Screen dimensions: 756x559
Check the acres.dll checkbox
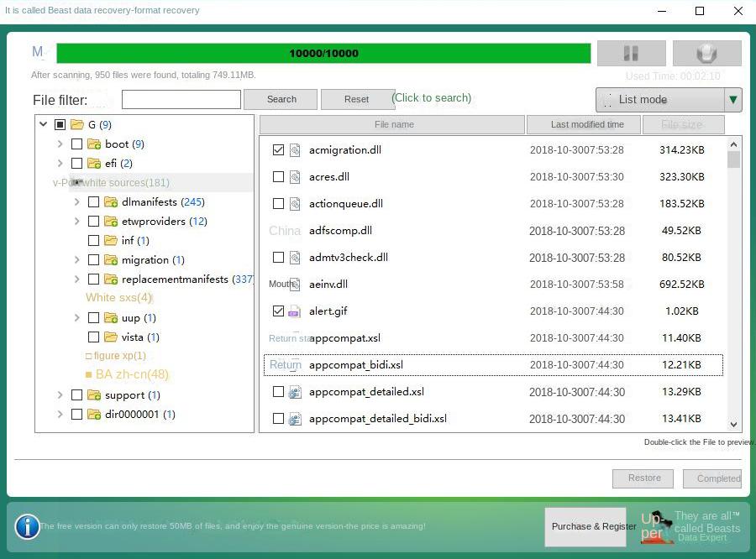(278, 176)
